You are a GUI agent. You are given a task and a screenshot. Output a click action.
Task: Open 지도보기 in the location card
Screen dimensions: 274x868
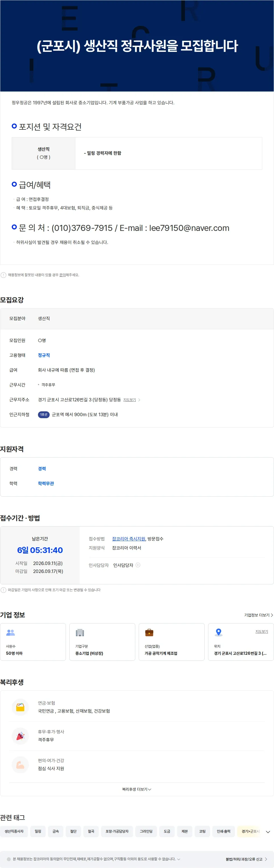[261, 631]
